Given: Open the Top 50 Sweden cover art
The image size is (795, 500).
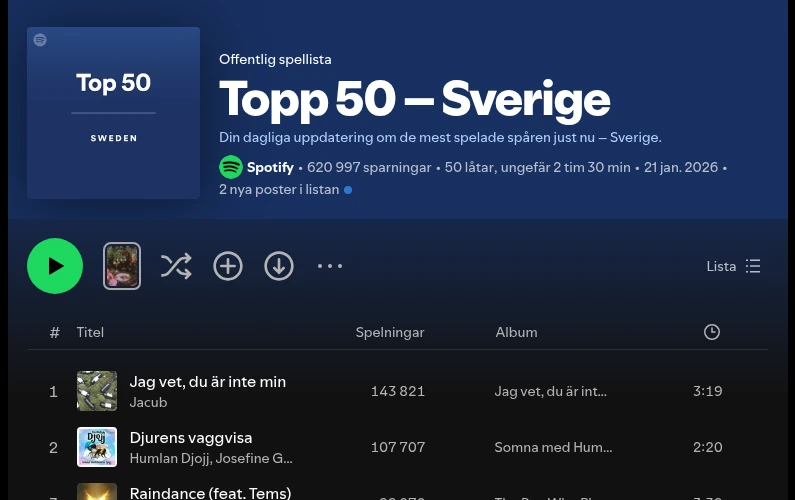Looking at the screenshot, I should point(114,113).
